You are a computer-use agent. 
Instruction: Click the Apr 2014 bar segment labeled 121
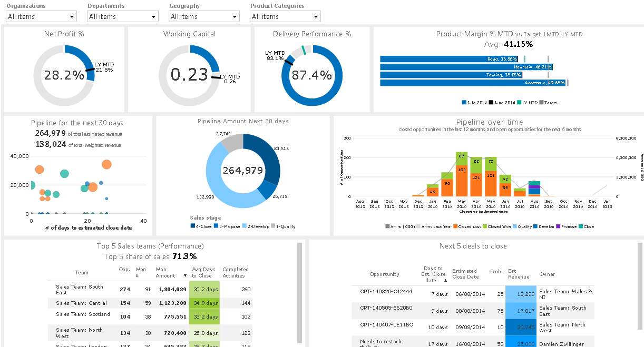click(x=476, y=184)
